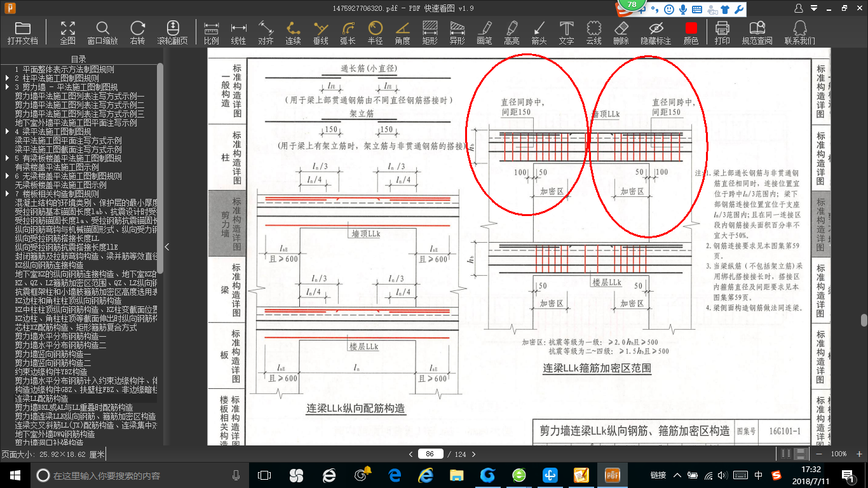Toggle 滚轮翻页 mouse wheel paging
The image size is (868, 488).
(172, 32)
